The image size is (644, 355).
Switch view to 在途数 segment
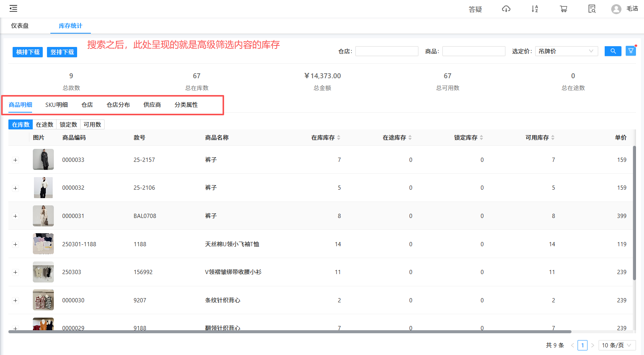coord(44,125)
